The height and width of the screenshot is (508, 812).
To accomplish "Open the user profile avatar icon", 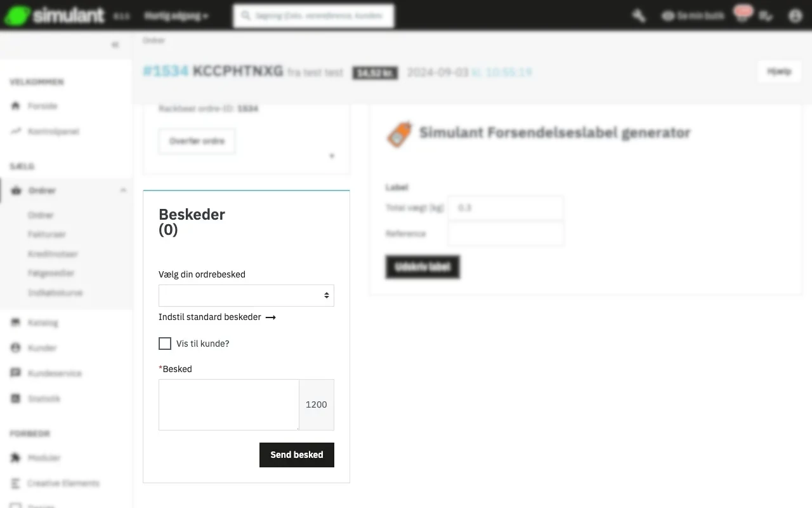I will 795,16.
